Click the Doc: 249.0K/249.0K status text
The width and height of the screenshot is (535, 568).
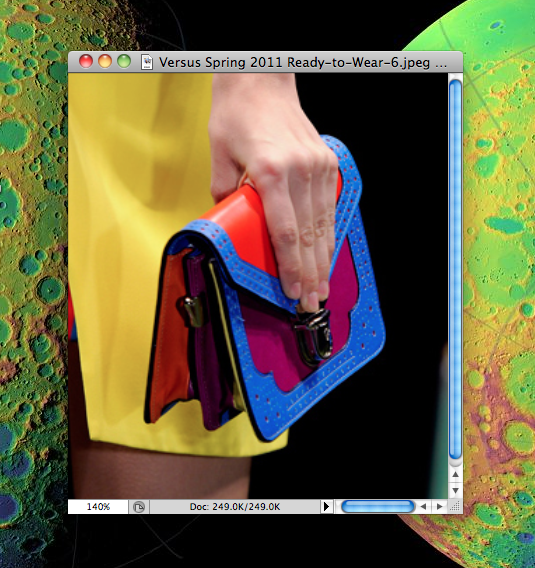click(235, 506)
